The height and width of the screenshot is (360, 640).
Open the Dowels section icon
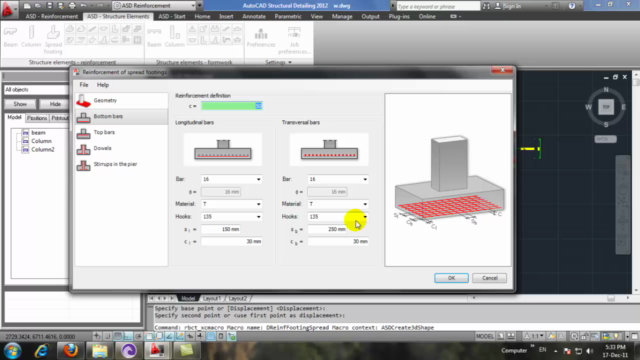point(83,149)
